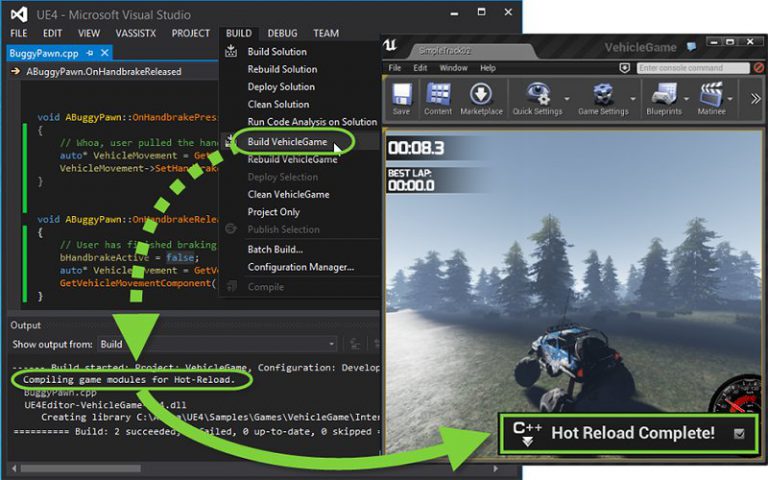Open the DEBUG menu
This screenshot has width=768, height=480.
(282, 33)
